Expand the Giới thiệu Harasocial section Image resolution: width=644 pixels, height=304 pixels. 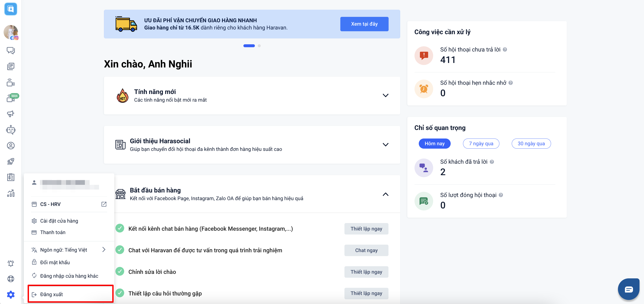click(x=385, y=145)
